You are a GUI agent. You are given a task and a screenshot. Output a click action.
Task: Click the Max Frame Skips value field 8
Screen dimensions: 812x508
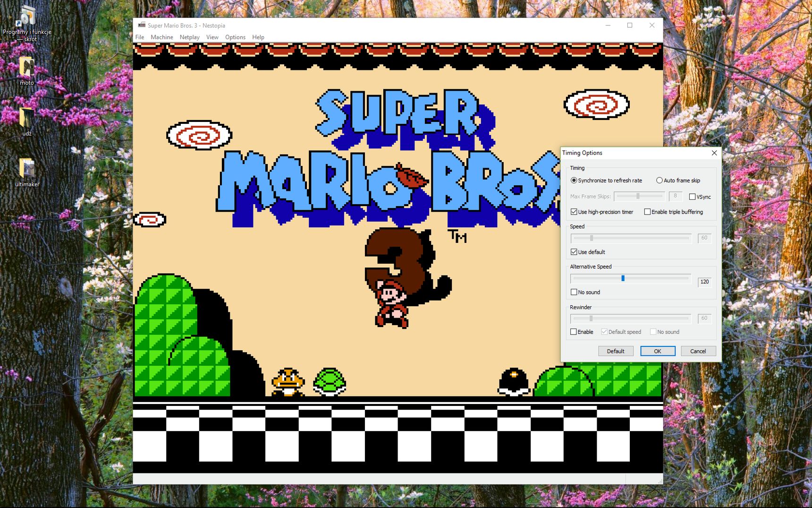point(675,196)
